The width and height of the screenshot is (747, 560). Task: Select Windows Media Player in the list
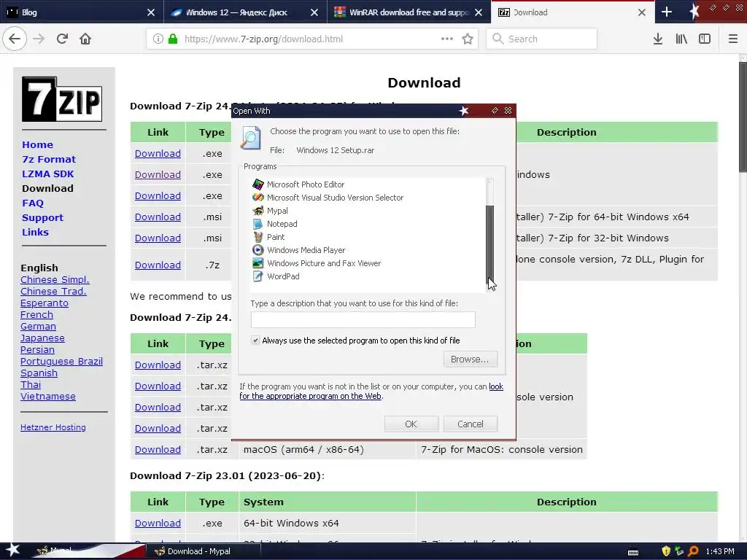coord(306,250)
